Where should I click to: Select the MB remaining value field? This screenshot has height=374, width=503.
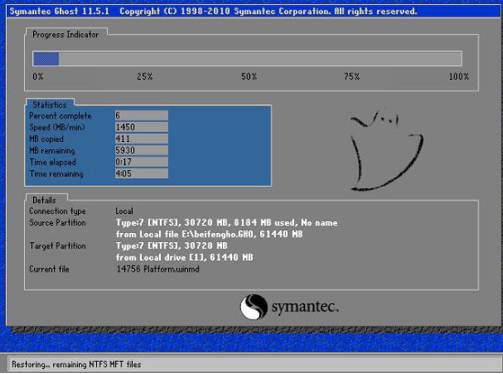point(141,150)
